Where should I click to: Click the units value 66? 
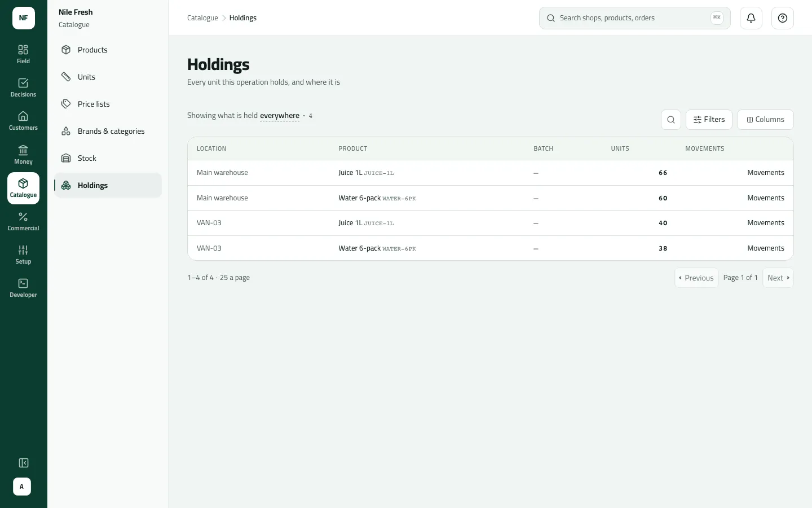pyautogui.click(x=663, y=173)
